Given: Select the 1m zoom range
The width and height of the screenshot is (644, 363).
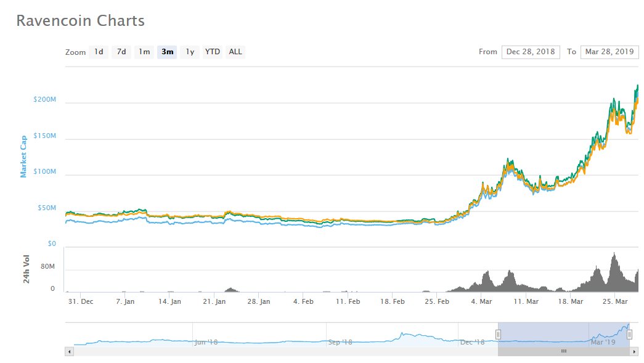Looking at the screenshot, I should (144, 52).
